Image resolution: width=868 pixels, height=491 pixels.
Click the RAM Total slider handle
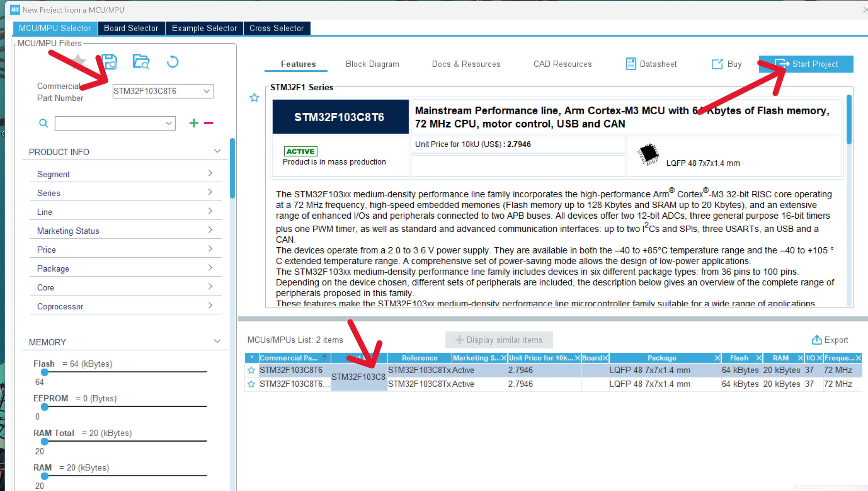[45, 441]
